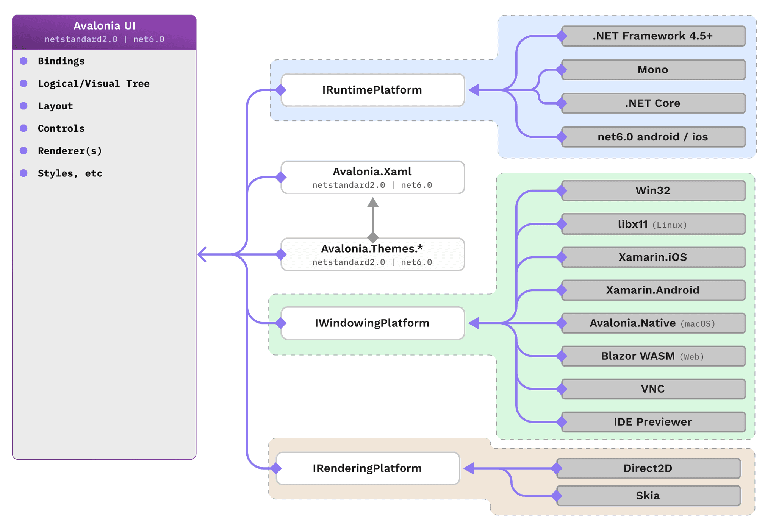Select the IRuntimePlatform node
The height and width of the screenshot is (532, 776).
372,90
